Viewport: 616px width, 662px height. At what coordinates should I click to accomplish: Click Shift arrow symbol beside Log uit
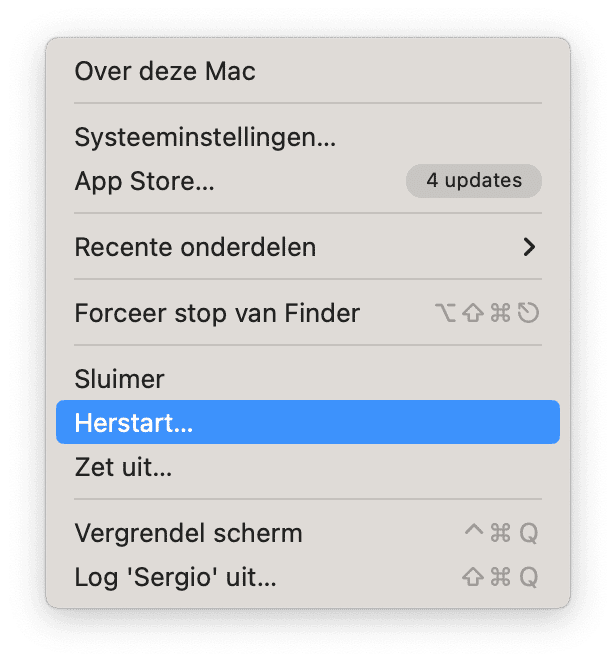tap(474, 577)
